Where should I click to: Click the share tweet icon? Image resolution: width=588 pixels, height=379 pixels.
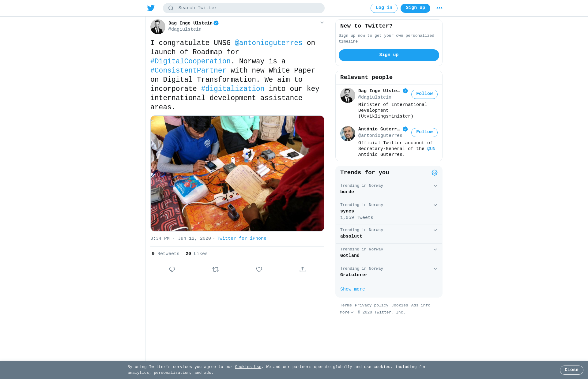(303, 269)
